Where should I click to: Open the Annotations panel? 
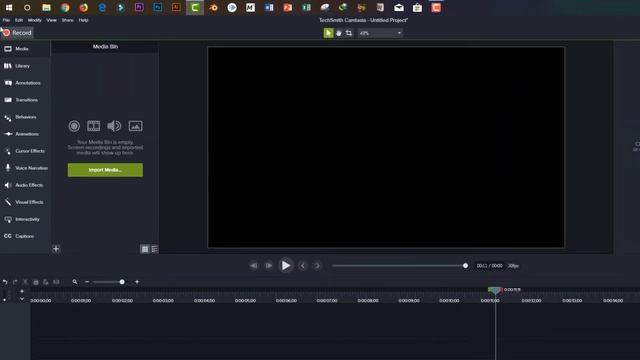pyautogui.click(x=25, y=83)
